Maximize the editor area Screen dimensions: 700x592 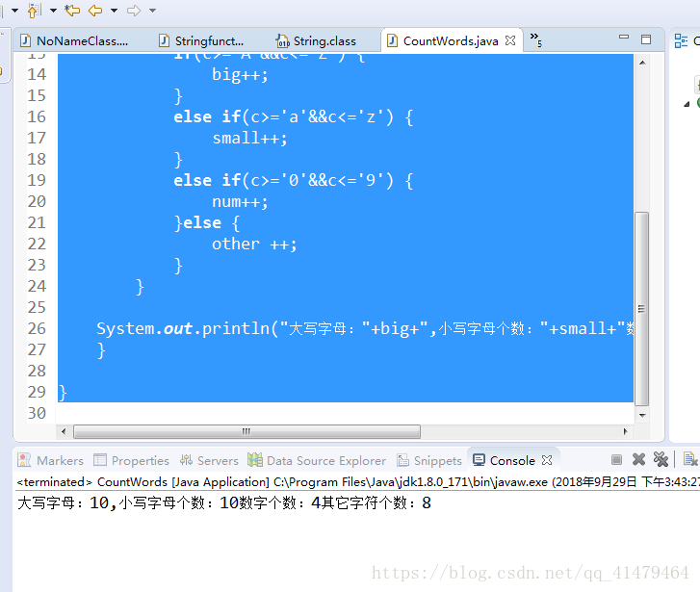(645, 39)
